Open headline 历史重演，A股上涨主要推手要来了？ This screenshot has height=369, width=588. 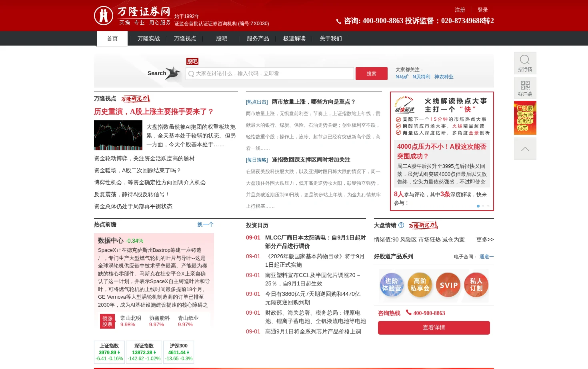(x=154, y=112)
